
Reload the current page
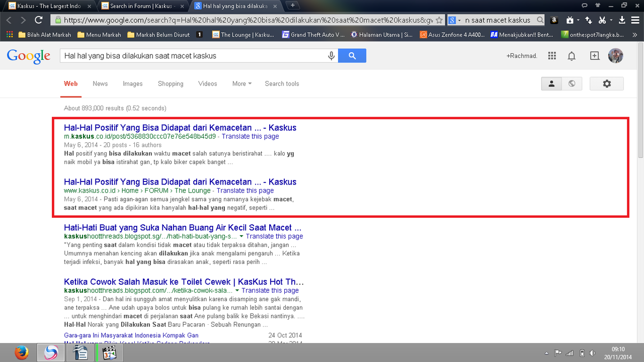coord(39,20)
